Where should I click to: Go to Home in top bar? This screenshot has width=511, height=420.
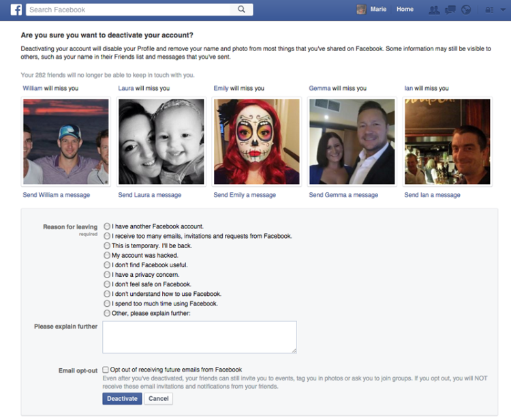click(405, 10)
